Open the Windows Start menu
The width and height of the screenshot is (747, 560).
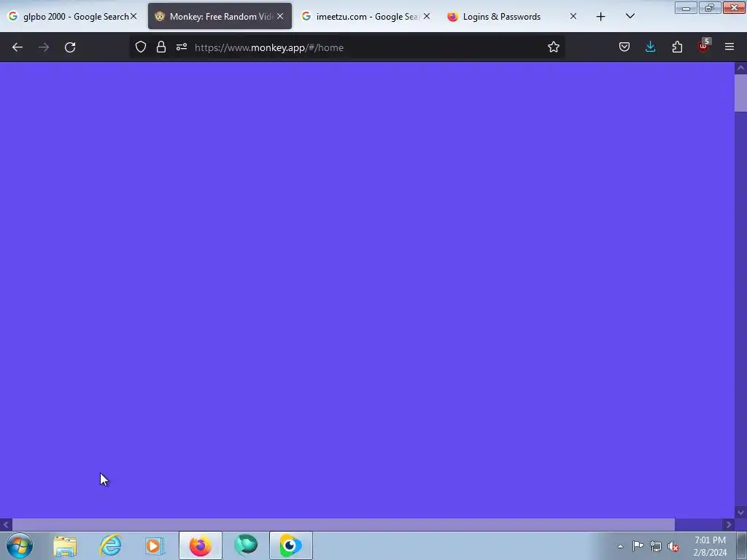click(20, 545)
